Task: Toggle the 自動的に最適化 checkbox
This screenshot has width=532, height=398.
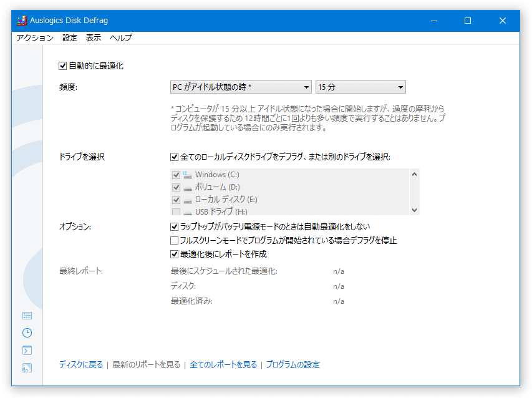Action: pos(62,66)
